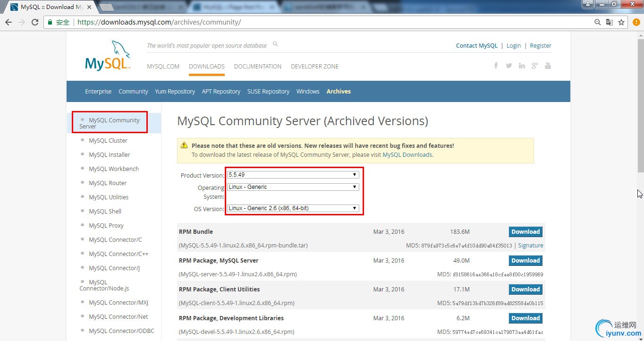
Task: Click the Chrome user profile icon
Action: pyautogui.click(x=587, y=4)
